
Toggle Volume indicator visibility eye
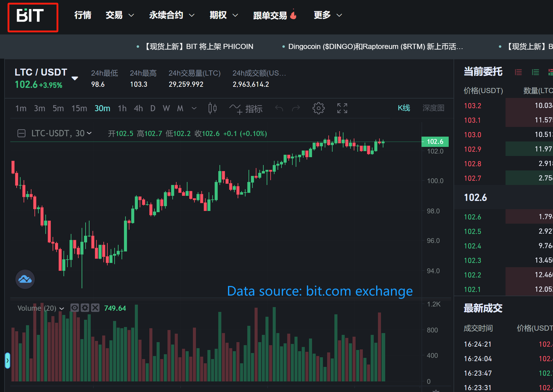(75, 308)
